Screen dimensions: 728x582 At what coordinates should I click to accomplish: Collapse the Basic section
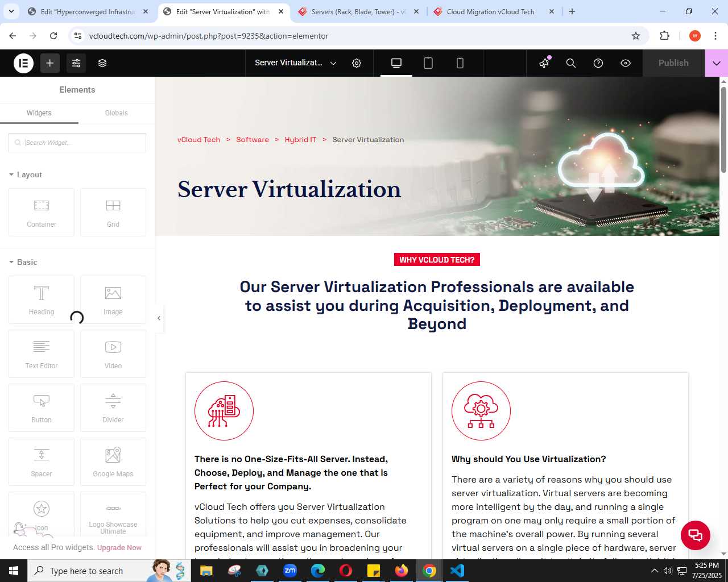pyautogui.click(x=23, y=262)
